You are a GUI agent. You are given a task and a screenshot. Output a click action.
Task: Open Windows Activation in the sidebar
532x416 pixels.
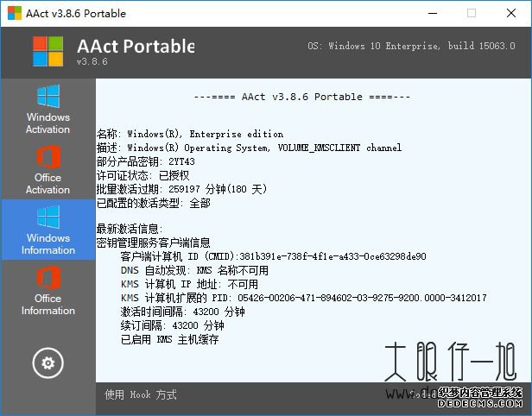point(48,109)
